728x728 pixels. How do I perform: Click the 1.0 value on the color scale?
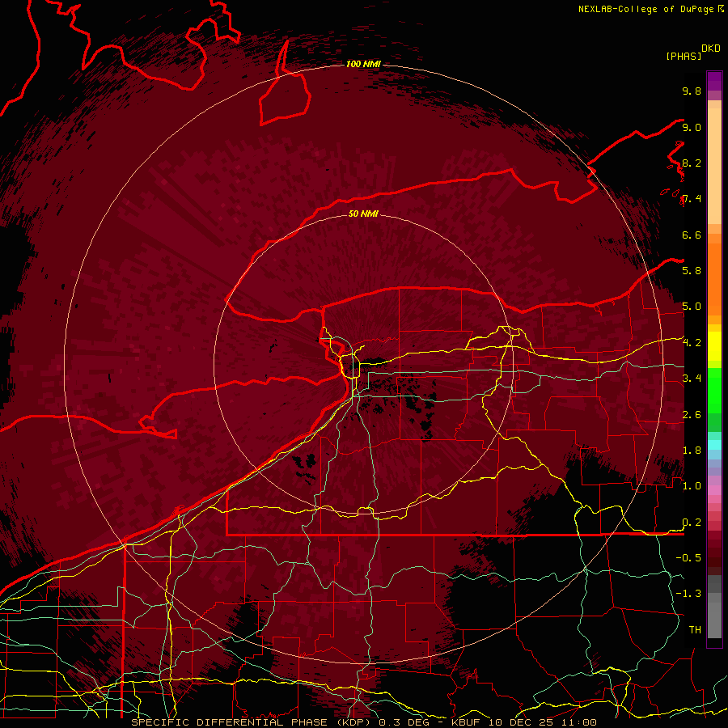point(692,485)
